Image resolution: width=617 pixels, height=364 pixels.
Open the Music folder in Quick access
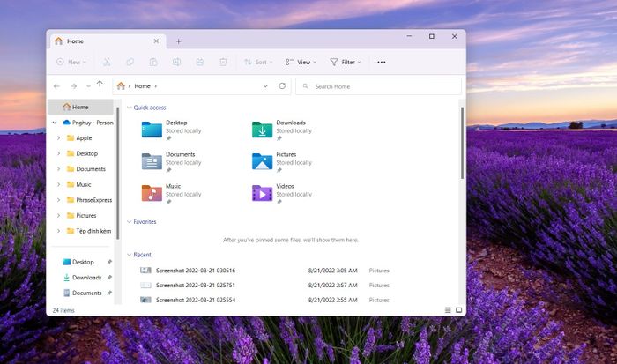coord(152,194)
